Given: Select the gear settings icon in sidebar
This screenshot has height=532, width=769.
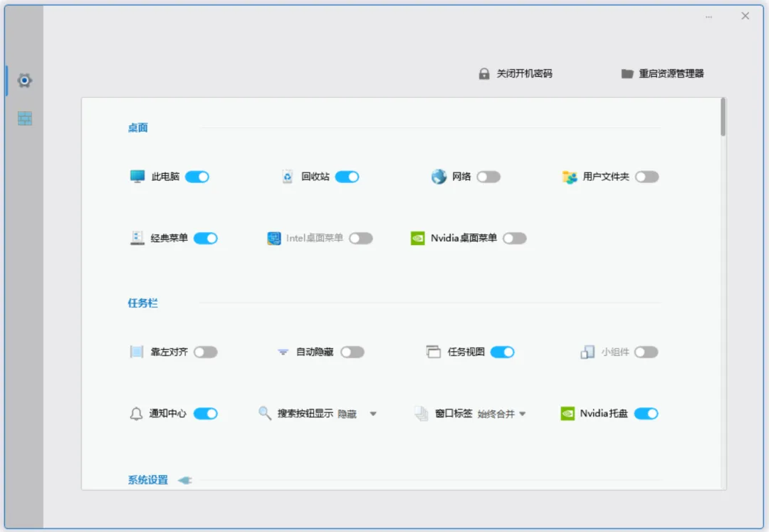Looking at the screenshot, I should point(24,80).
